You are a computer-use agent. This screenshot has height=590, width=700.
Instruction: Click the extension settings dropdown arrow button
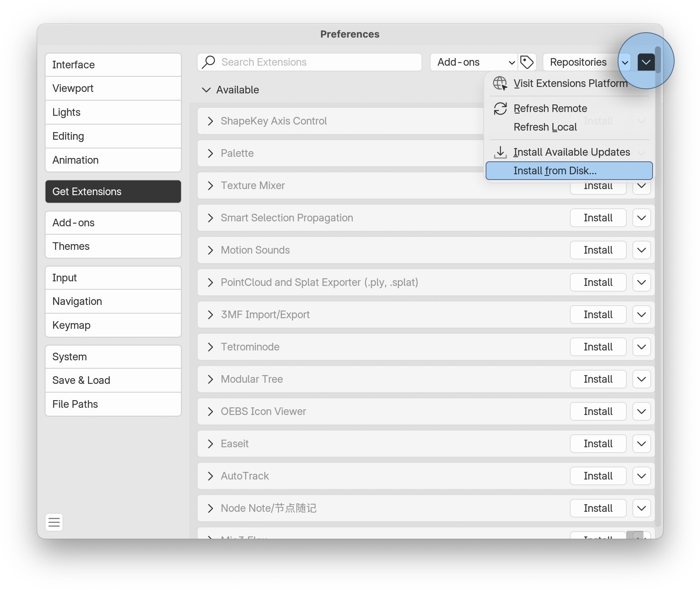pos(646,62)
